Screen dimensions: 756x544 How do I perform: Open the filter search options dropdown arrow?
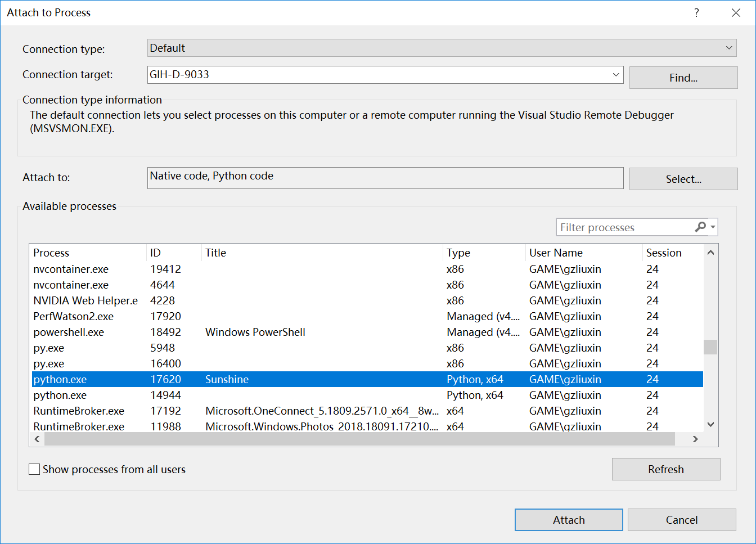(713, 227)
